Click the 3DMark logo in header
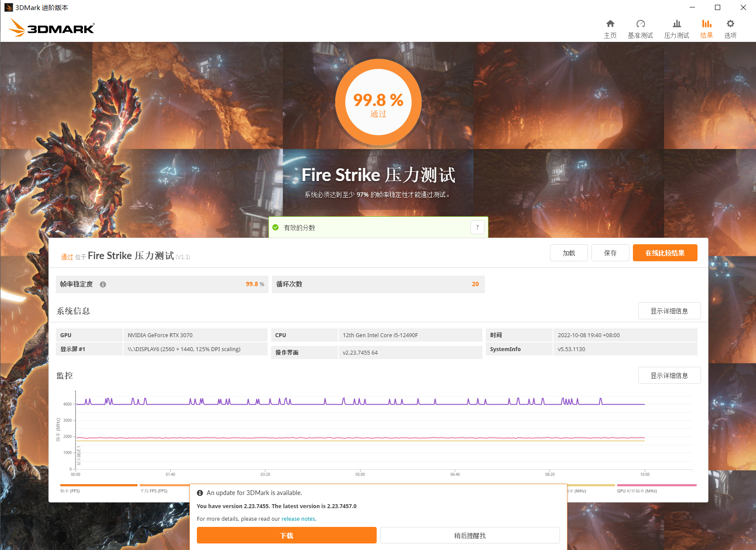756x550 pixels. [52, 27]
